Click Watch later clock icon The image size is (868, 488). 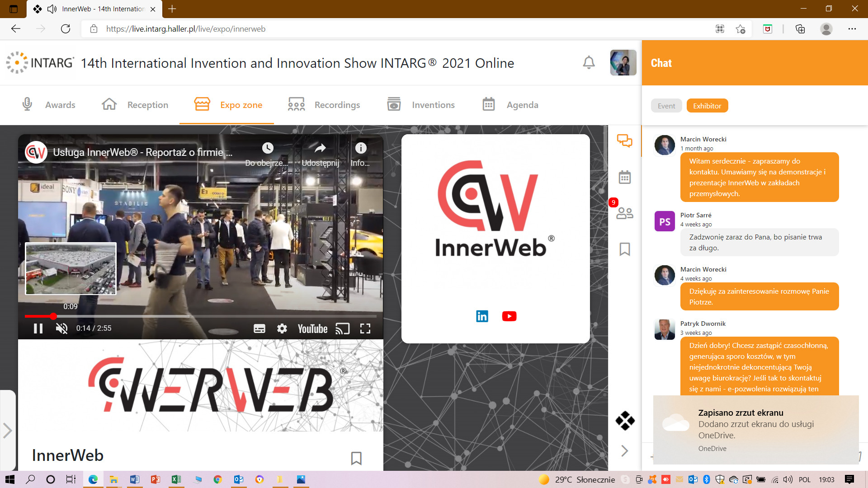pos(268,148)
